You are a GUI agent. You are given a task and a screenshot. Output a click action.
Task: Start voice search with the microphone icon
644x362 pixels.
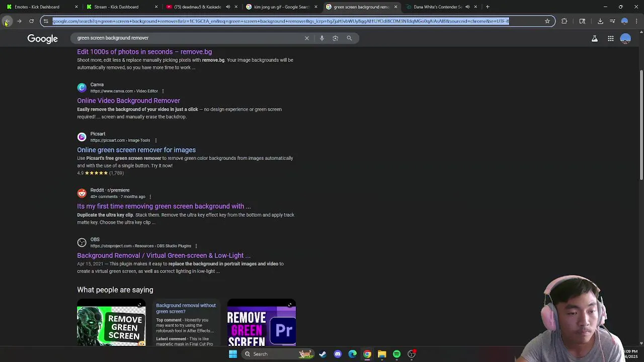pyautogui.click(x=322, y=38)
